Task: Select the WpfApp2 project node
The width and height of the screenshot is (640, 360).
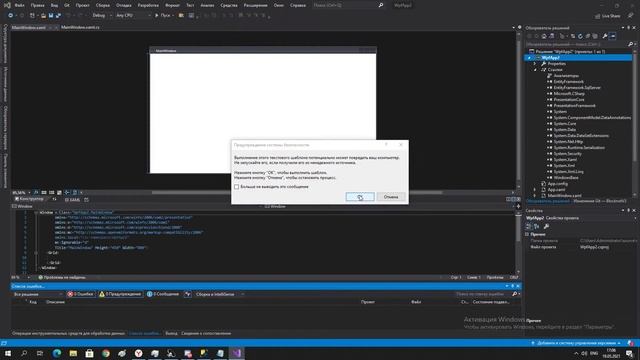Action: tap(578, 58)
